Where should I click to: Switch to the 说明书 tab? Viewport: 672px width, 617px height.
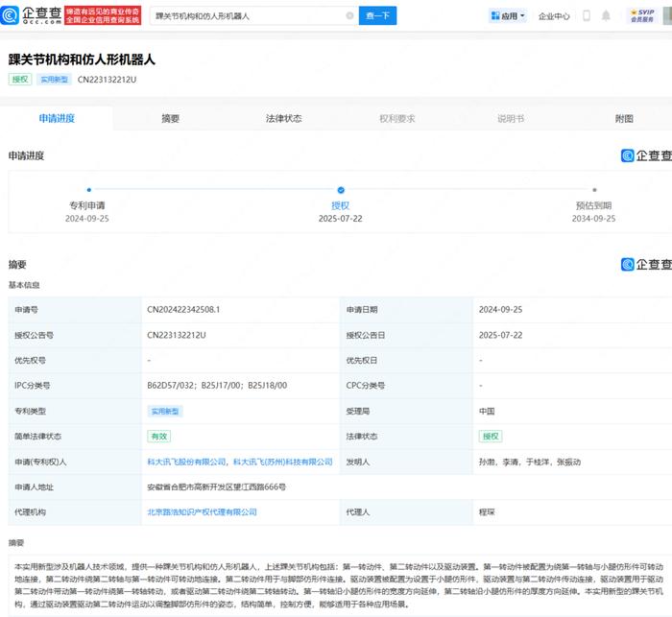(511, 119)
